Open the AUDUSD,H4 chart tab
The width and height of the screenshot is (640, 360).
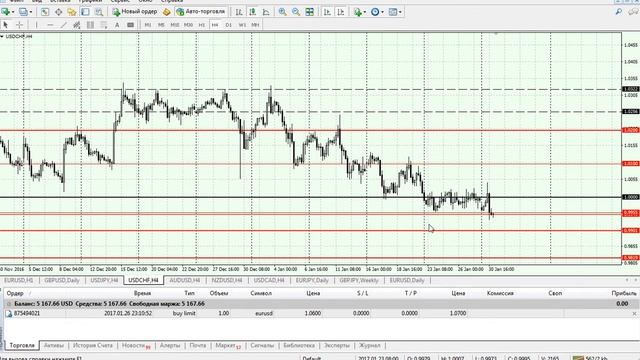click(x=184, y=280)
